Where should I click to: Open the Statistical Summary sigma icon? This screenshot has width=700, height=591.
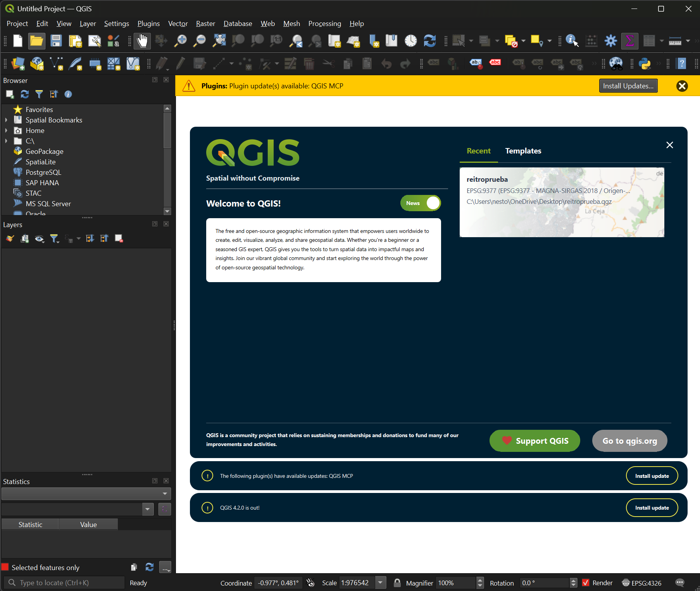click(x=630, y=41)
